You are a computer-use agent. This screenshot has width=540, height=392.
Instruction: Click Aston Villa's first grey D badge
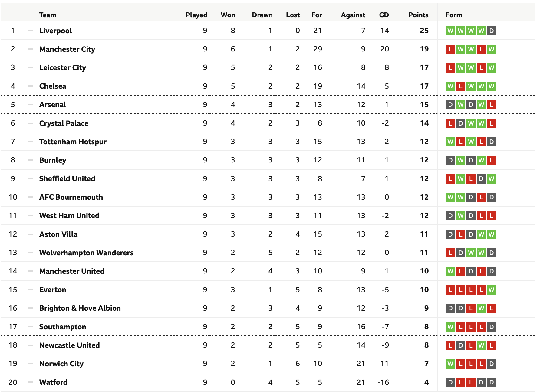point(450,234)
